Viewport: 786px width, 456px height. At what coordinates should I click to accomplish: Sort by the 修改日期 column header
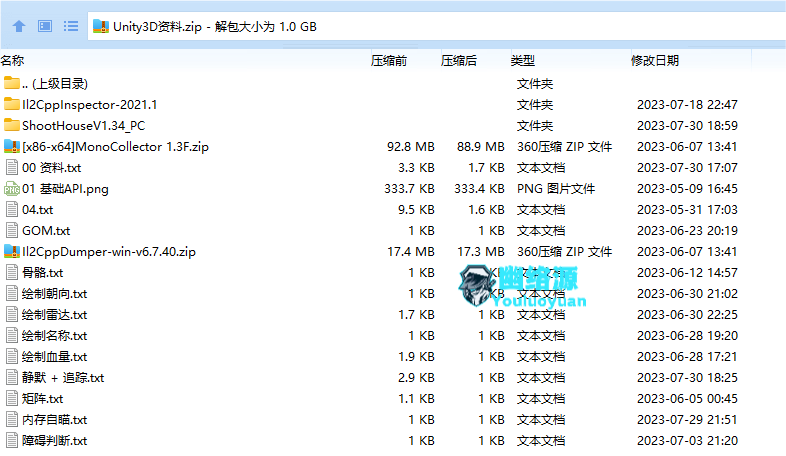(x=655, y=61)
